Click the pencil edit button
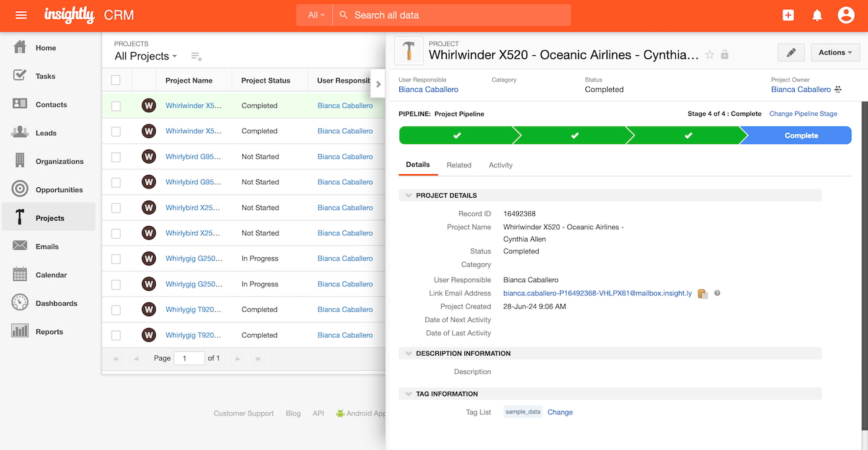Screen dimensions: 868x450 (x=791, y=53)
